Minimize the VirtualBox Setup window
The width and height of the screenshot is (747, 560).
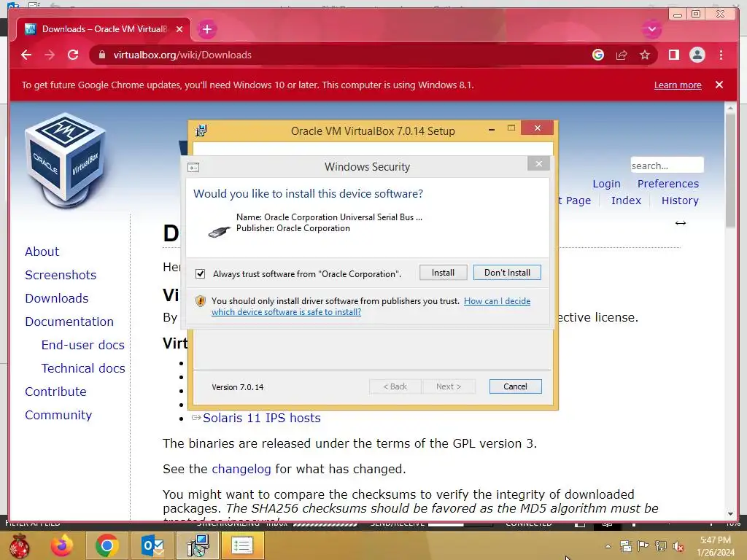(491, 129)
